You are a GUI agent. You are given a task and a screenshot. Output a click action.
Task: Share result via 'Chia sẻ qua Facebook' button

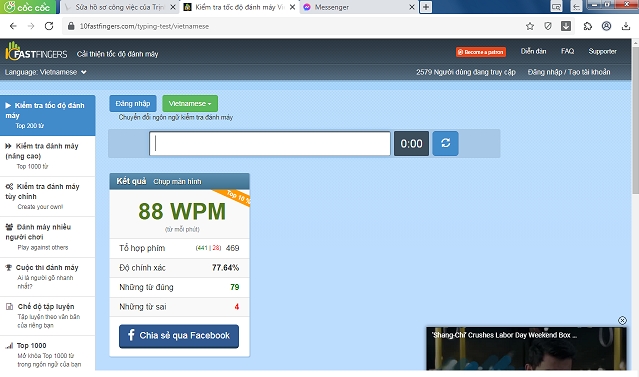click(x=179, y=336)
